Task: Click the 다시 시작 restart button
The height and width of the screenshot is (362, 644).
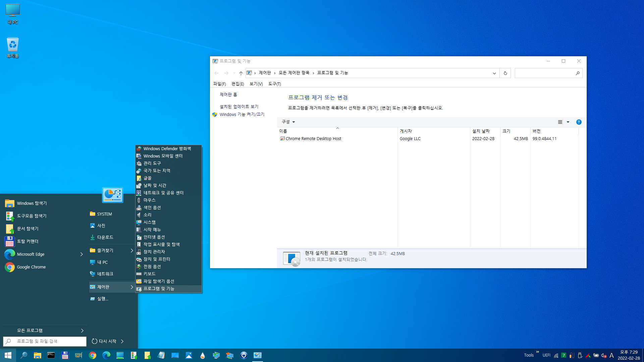Action: click(104, 341)
